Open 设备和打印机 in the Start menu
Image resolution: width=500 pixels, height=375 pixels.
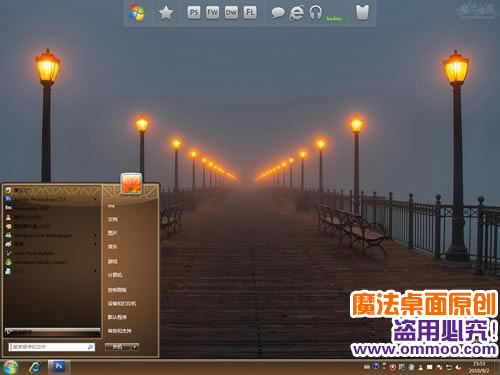122,304
